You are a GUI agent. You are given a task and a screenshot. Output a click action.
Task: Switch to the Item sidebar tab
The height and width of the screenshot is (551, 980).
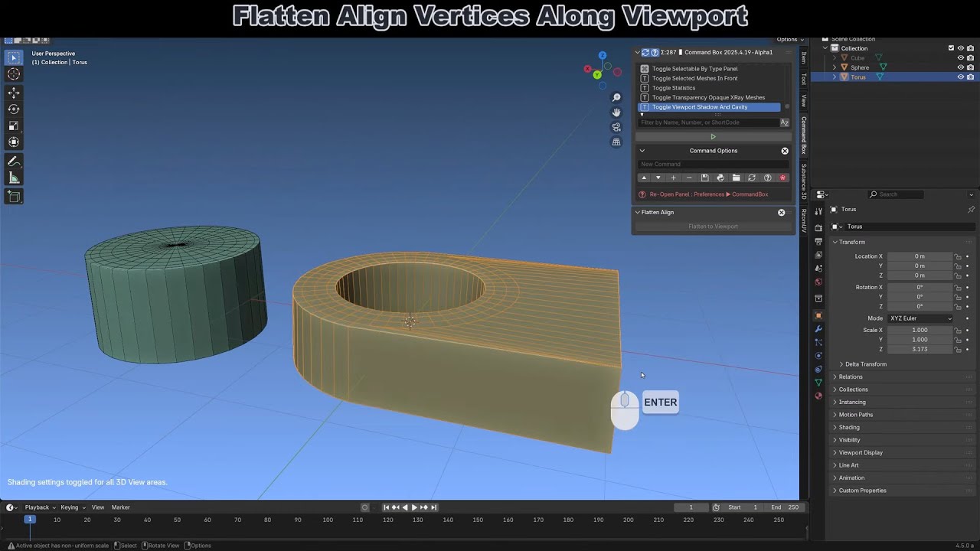(804, 57)
